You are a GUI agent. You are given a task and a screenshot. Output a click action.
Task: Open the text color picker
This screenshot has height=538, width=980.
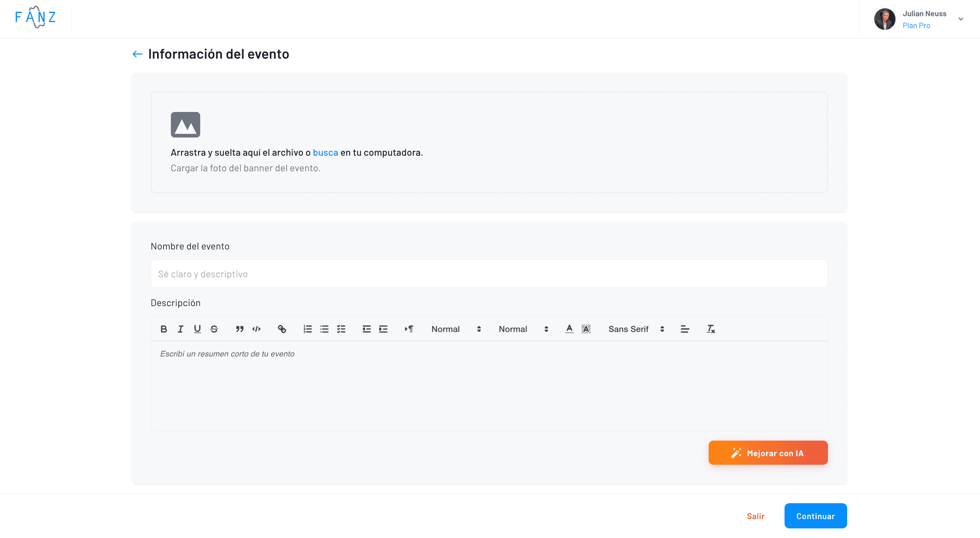tap(569, 329)
